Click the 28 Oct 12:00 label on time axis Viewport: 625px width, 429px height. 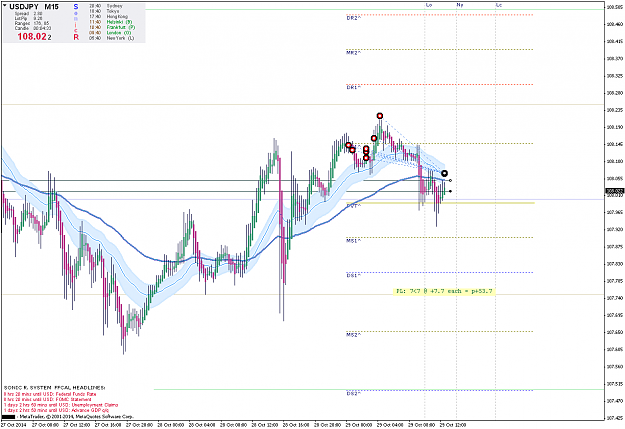pyautogui.click(x=264, y=425)
